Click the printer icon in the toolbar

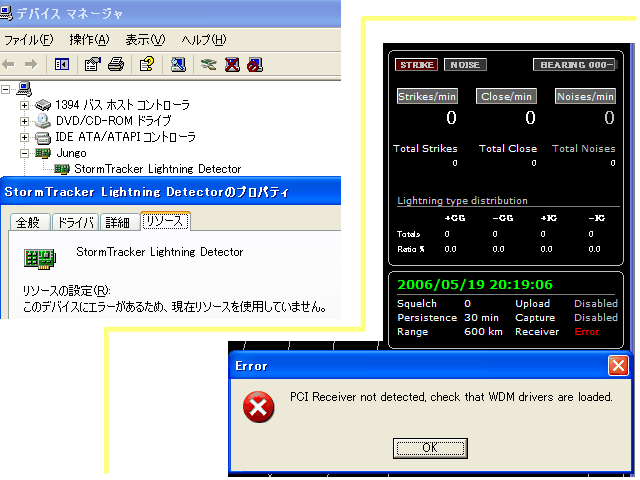(115, 65)
